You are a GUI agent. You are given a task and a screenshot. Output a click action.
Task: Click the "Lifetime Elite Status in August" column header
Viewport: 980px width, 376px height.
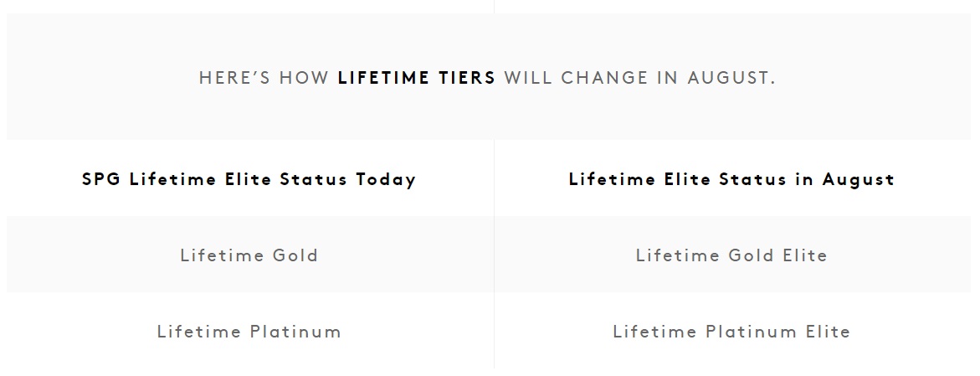731,179
